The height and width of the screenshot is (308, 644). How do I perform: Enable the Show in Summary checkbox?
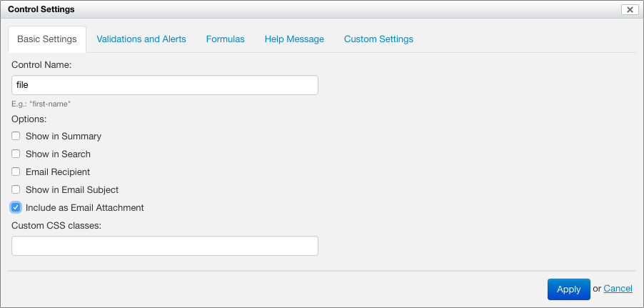click(16, 136)
